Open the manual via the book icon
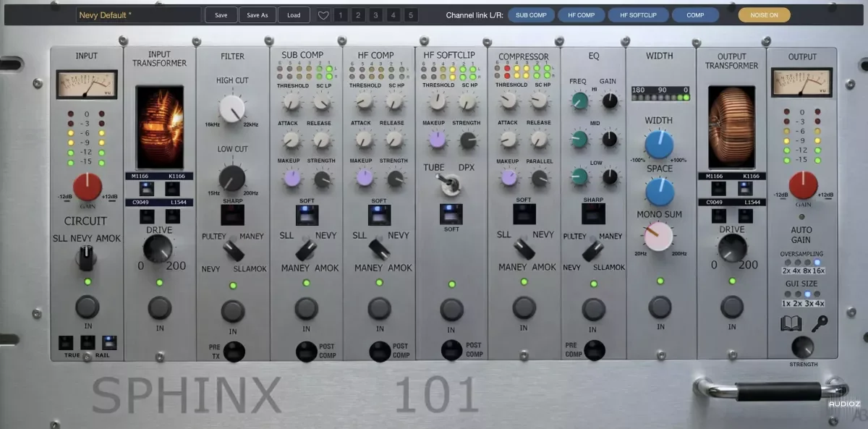Screen dimensions: 868x429 pos(791,323)
